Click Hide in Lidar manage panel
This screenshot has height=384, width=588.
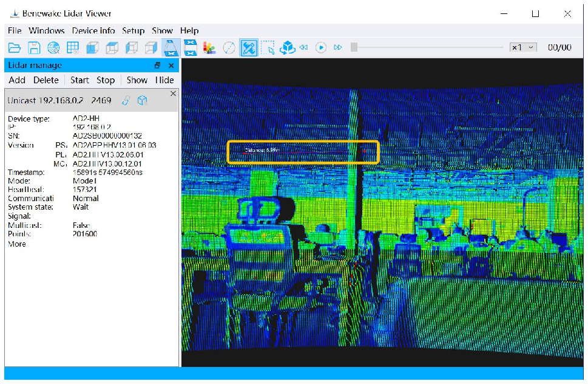coord(164,80)
